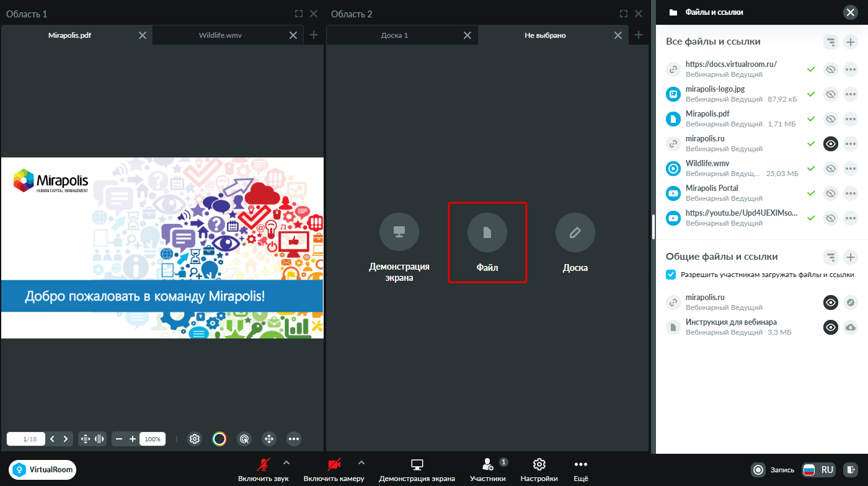Edit the page number field
Screen dimensions: 868x486
[25, 439]
